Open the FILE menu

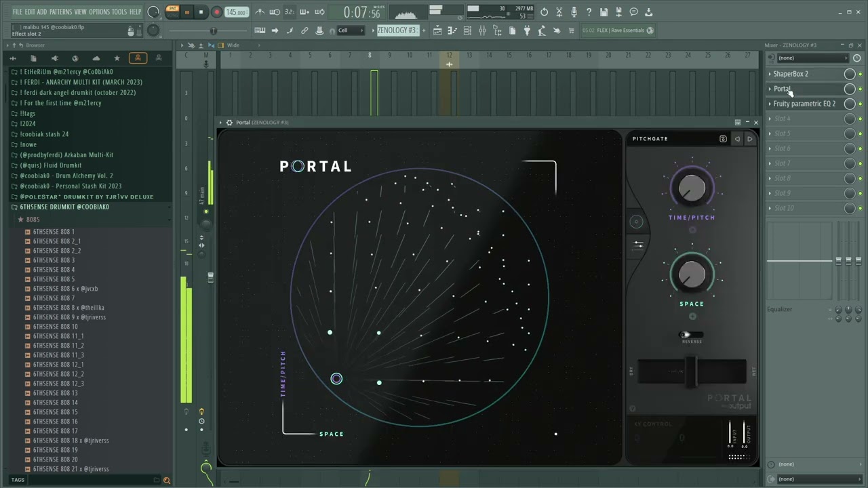point(18,12)
